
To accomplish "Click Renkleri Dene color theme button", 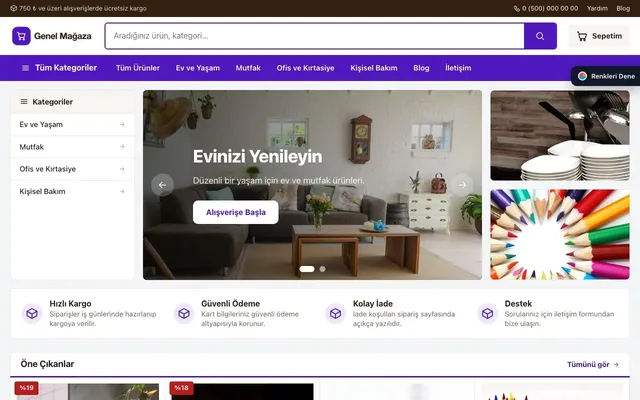I will [606, 76].
